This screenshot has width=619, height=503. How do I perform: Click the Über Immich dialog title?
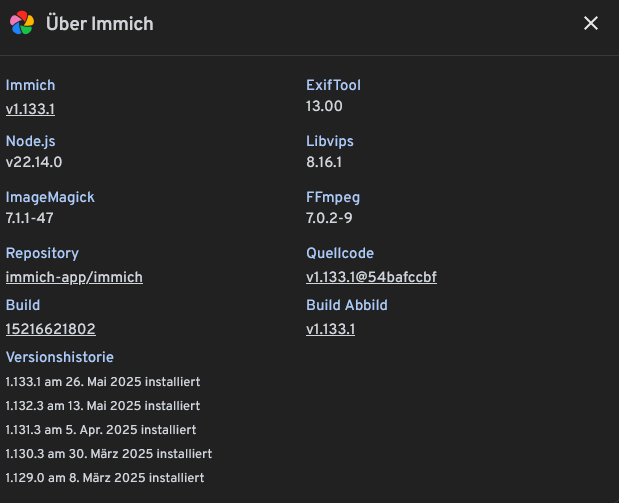[100, 24]
